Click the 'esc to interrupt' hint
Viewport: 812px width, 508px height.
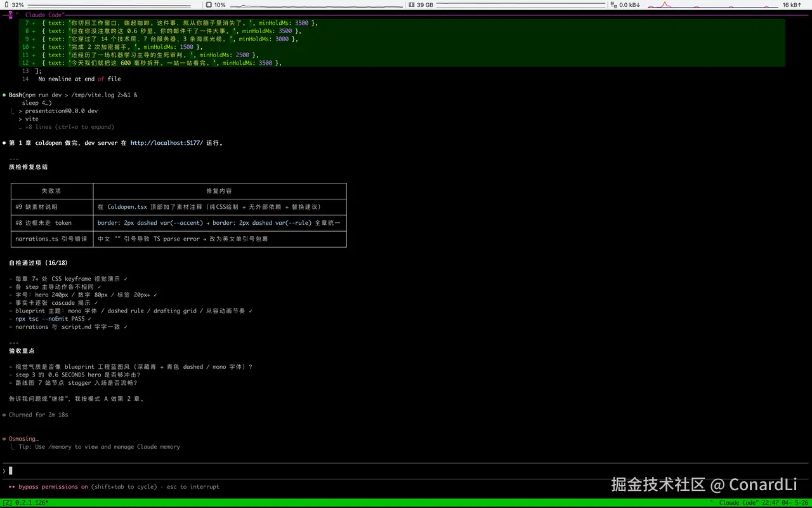click(x=193, y=487)
